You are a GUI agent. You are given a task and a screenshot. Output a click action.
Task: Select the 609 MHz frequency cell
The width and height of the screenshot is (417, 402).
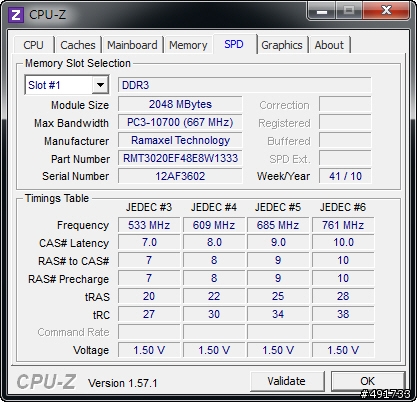pyautogui.click(x=214, y=225)
